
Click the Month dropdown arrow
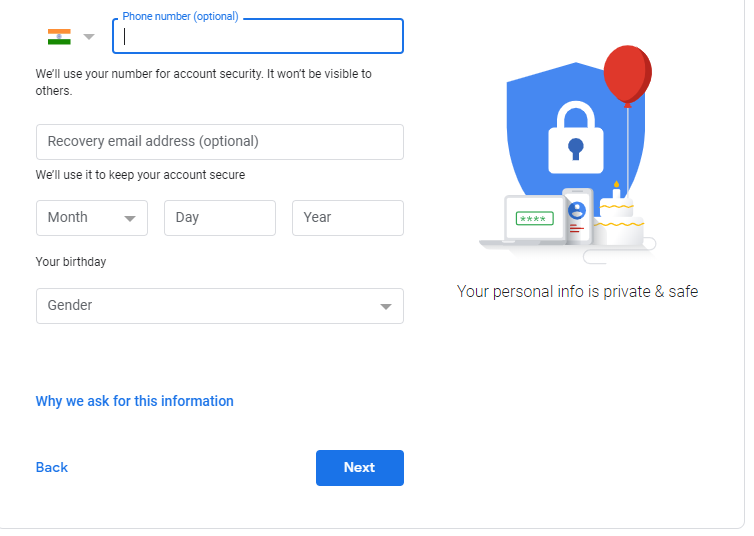(130, 219)
